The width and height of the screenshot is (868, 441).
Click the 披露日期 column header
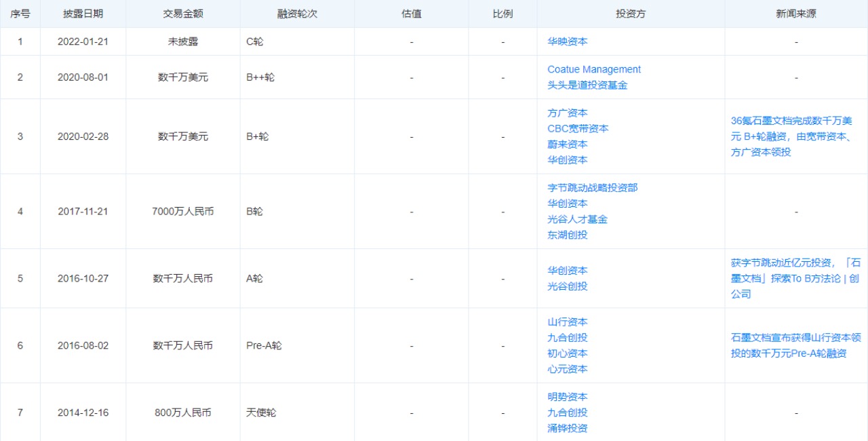click(x=83, y=14)
